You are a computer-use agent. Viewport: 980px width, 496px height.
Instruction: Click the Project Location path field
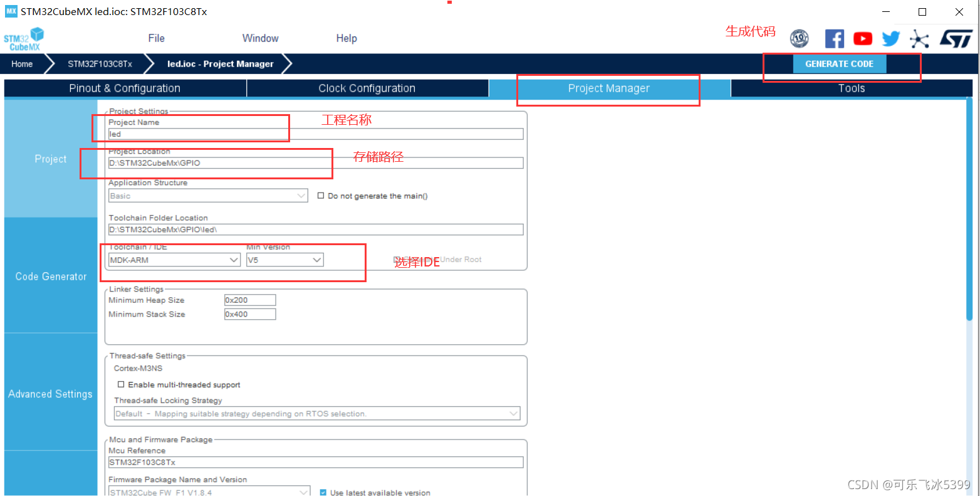pyautogui.click(x=316, y=163)
